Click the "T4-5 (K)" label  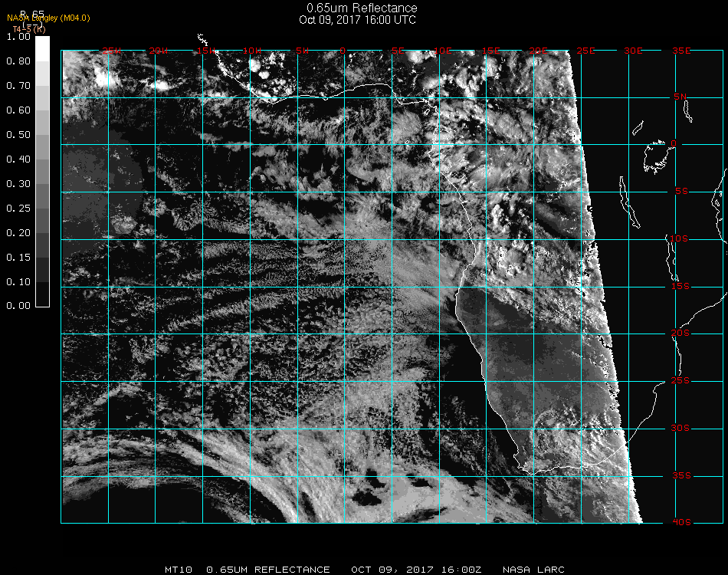click(29, 29)
